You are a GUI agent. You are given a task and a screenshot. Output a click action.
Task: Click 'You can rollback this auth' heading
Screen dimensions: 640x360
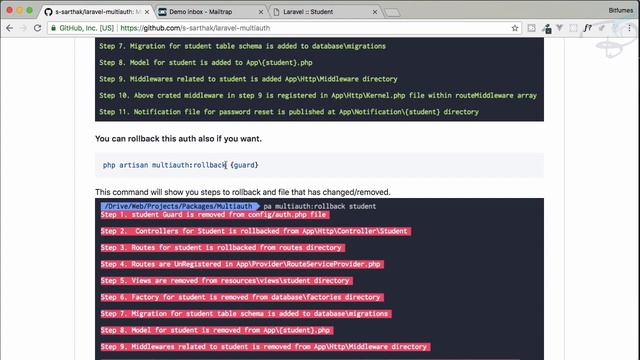pyautogui.click(x=178, y=139)
